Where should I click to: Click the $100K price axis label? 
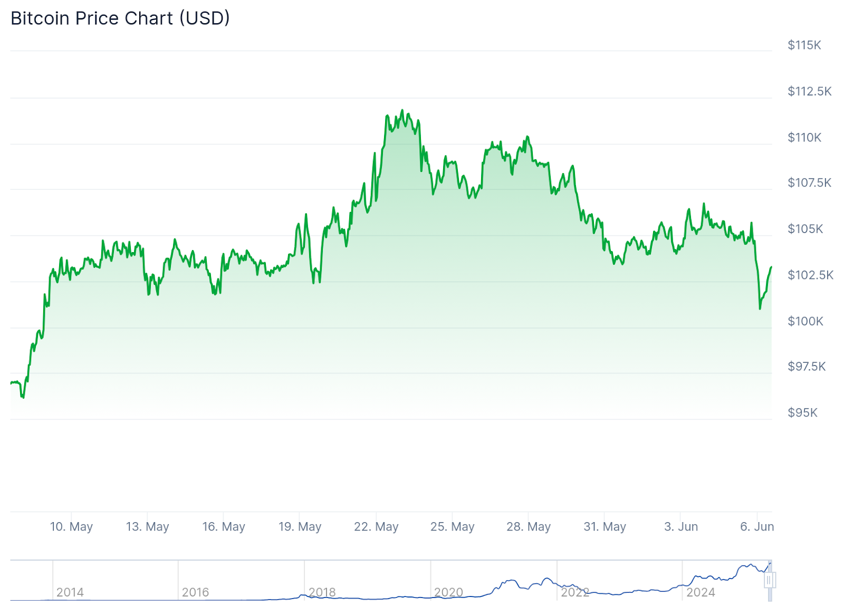[805, 321]
